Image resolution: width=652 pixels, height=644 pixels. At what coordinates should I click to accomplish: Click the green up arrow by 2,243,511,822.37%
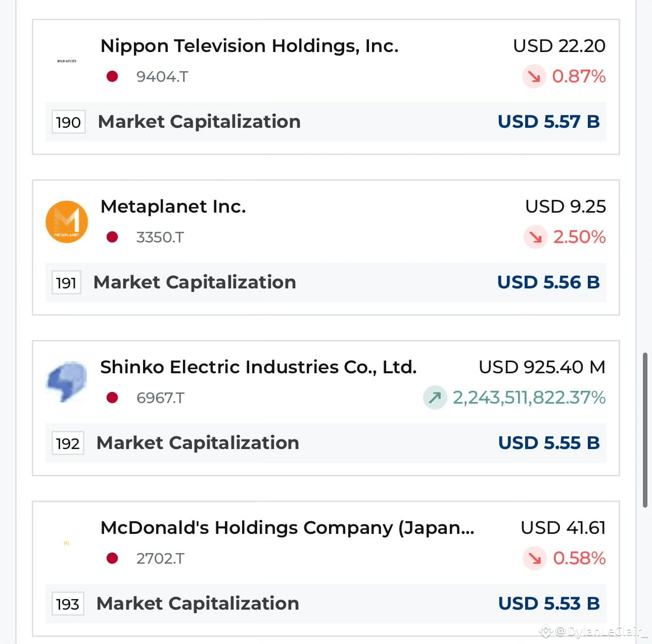point(435,398)
